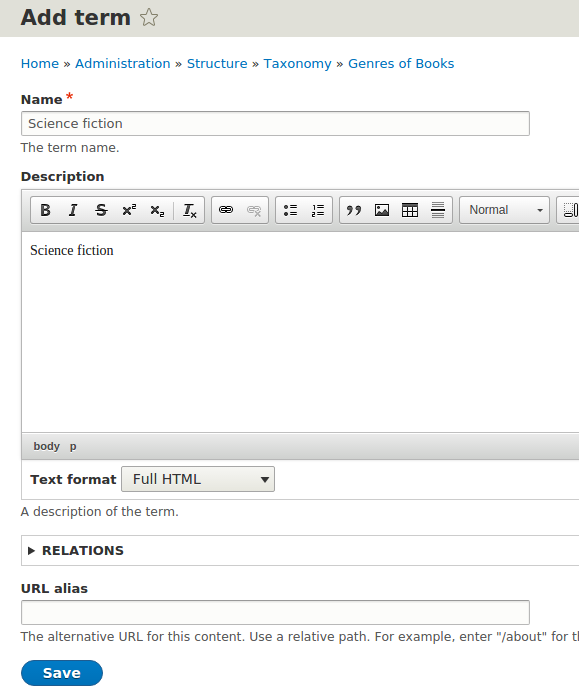Toggle Italic formatting button
The height and width of the screenshot is (692, 579).
(73, 210)
